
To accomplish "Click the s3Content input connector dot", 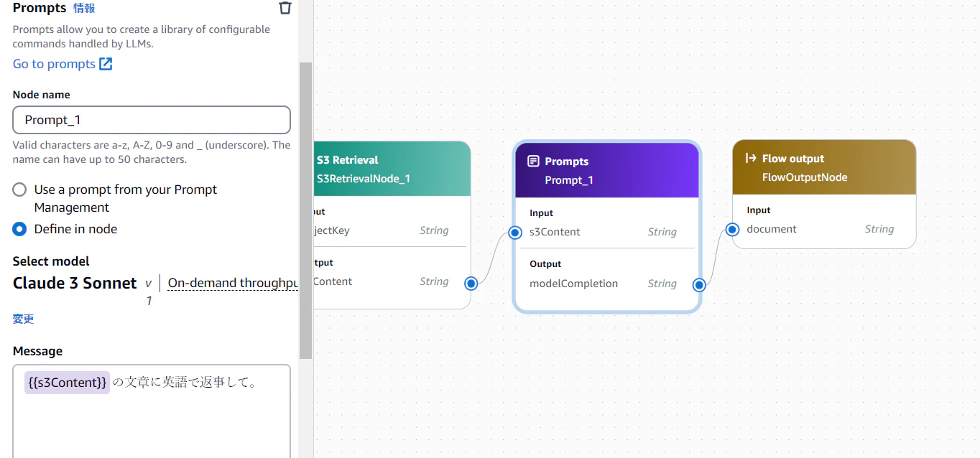I will click(515, 233).
